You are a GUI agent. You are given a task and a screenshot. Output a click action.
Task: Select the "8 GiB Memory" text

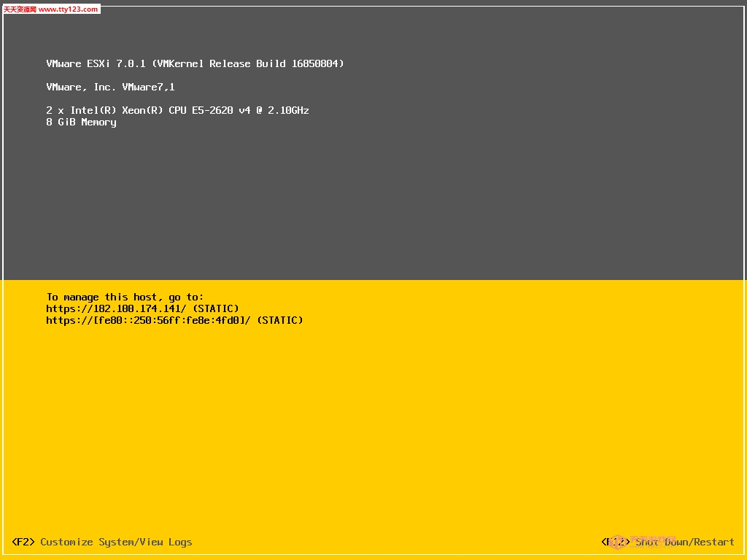point(81,122)
